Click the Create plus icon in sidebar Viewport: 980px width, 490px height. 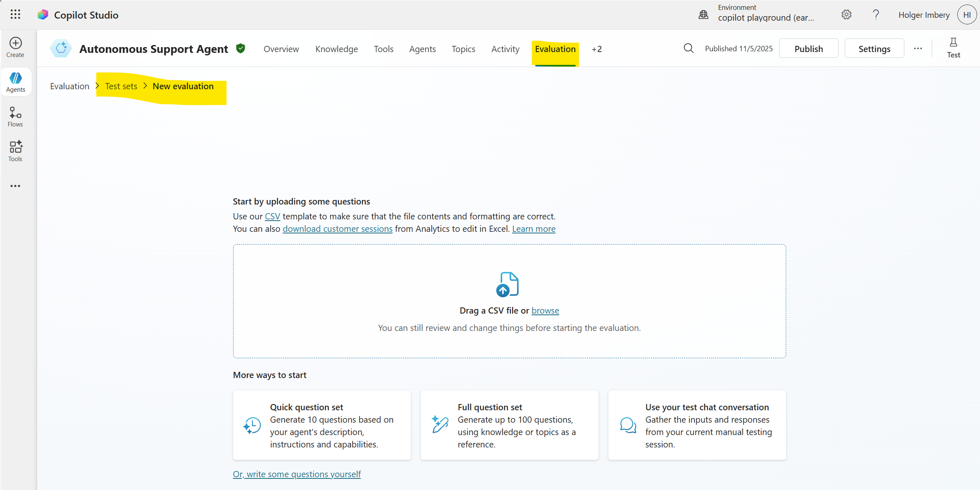(x=15, y=47)
